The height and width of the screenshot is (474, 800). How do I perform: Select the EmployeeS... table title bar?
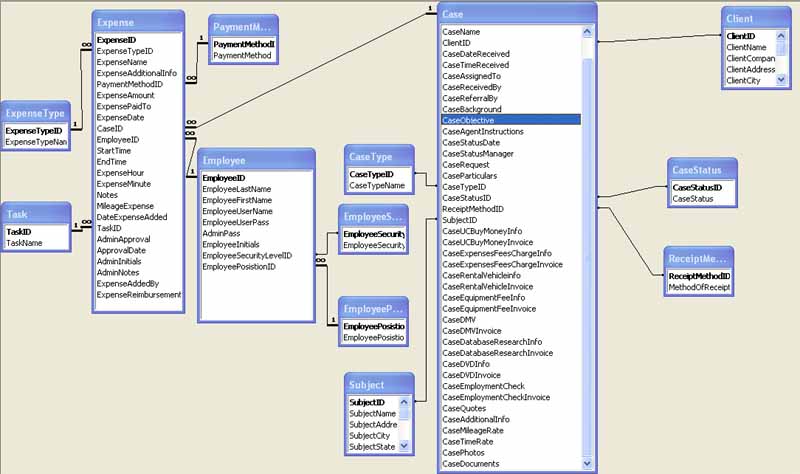tap(373, 216)
